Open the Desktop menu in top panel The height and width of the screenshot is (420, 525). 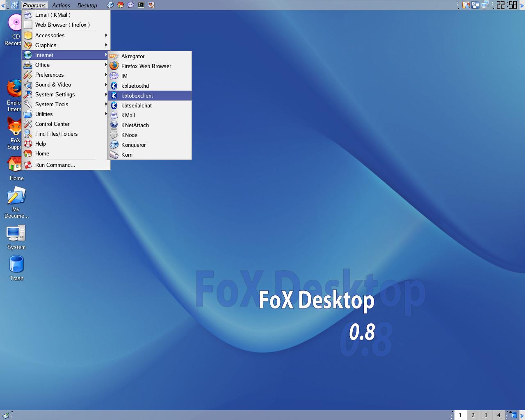(87, 5)
